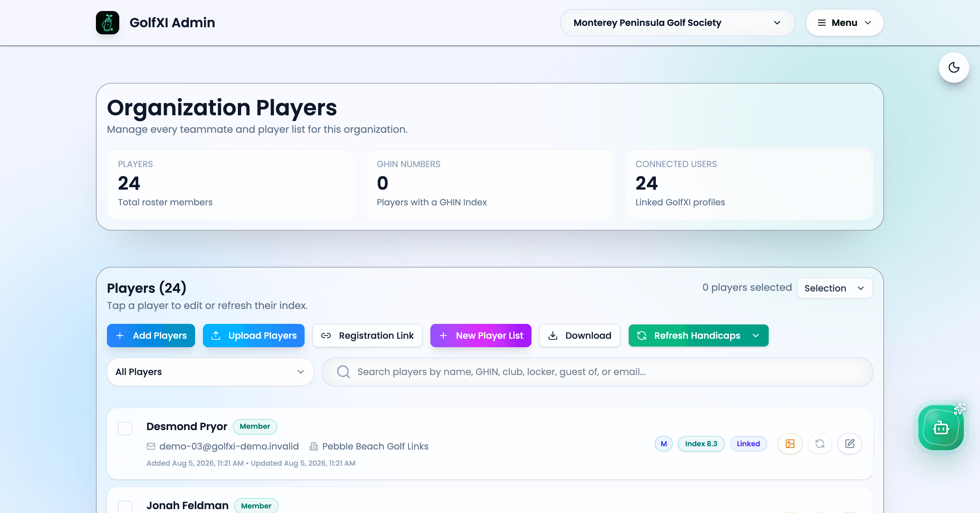Open Jonah Feldman player name

point(187,506)
